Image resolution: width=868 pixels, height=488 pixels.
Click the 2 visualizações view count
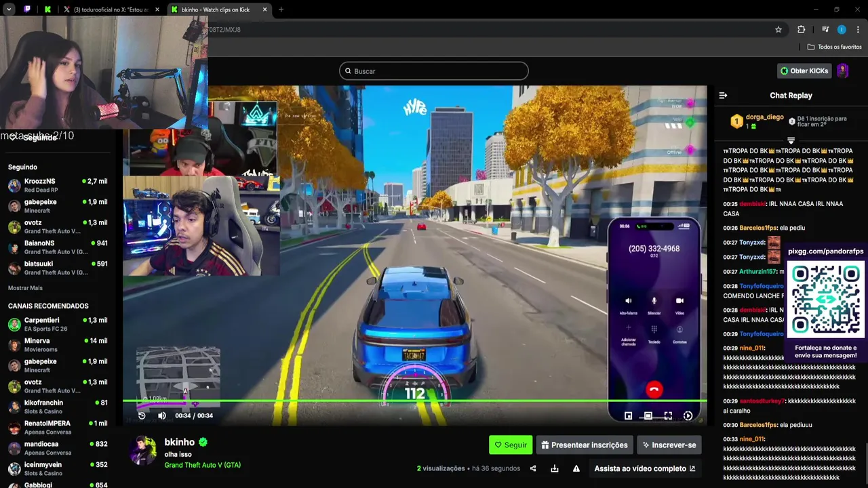[x=441, y=468]
